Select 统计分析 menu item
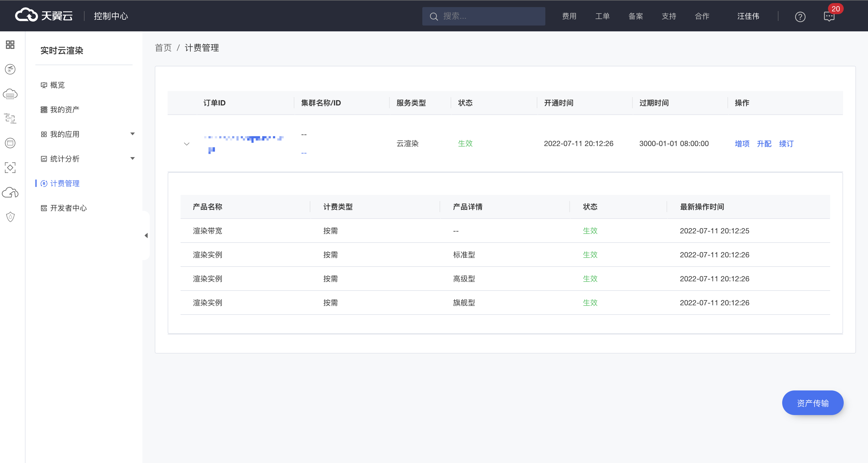The image size is (868, 463). (65, 159)
